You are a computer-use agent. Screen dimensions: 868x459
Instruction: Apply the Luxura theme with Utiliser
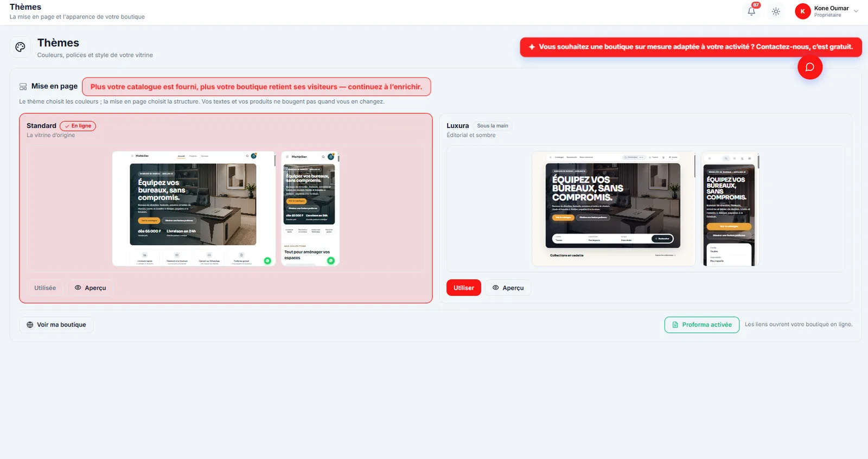pos(463,288)
